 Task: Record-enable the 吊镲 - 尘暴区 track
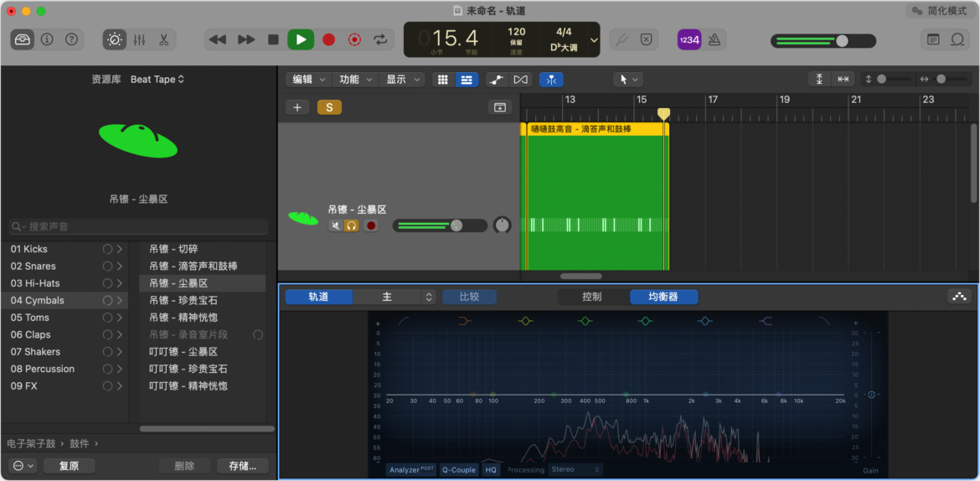(370, 225)
